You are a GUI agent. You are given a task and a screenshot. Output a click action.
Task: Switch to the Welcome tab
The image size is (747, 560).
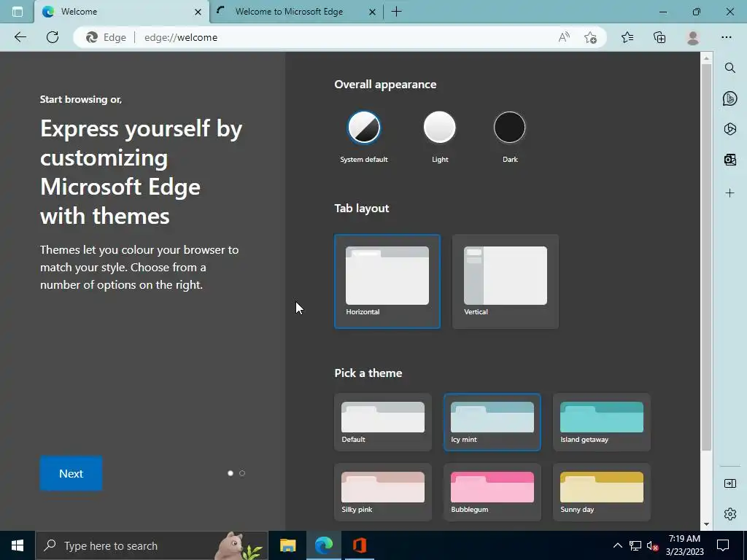[122, 12]
